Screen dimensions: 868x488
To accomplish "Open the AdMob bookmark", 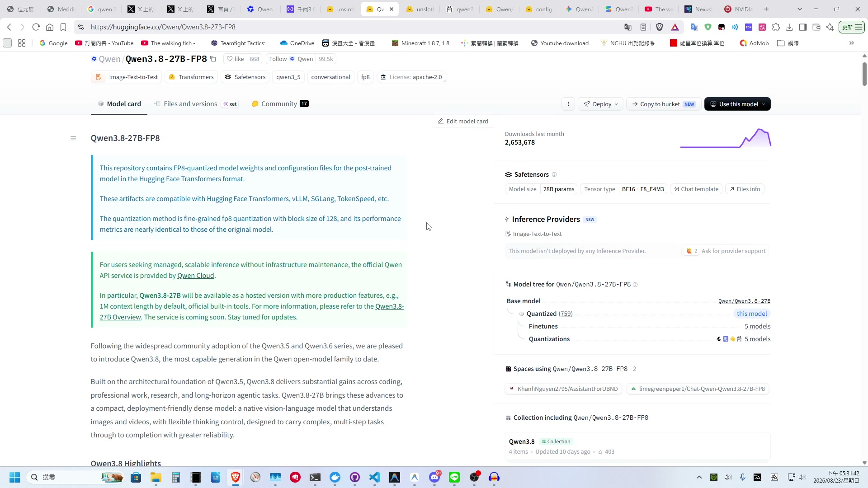I will 754,43.
